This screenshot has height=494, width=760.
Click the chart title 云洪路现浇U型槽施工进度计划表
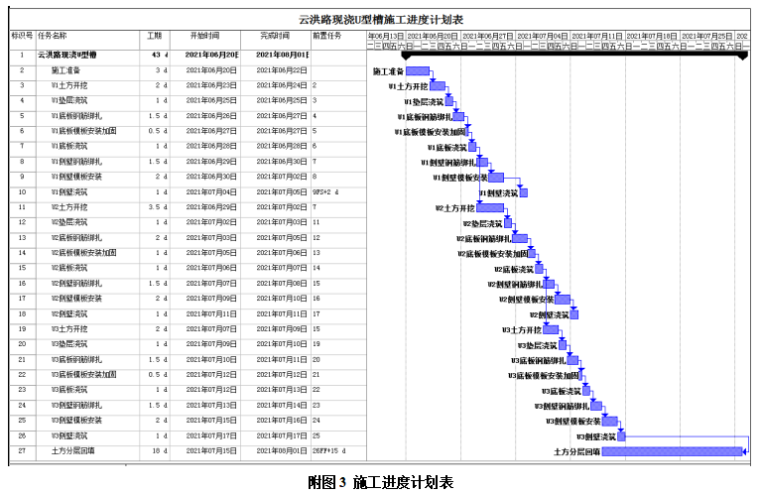(380, 19)
